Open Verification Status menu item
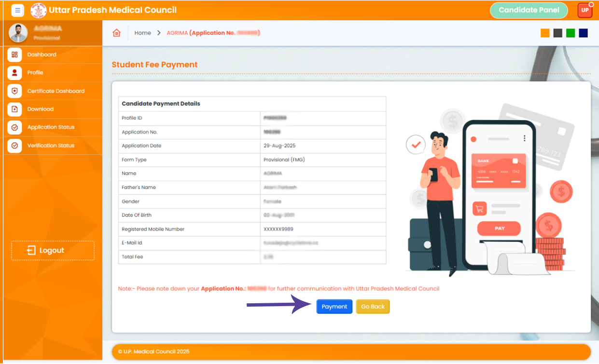Image resolution: width=599 pixels, height=364 pixels. [x=51, y=146]
